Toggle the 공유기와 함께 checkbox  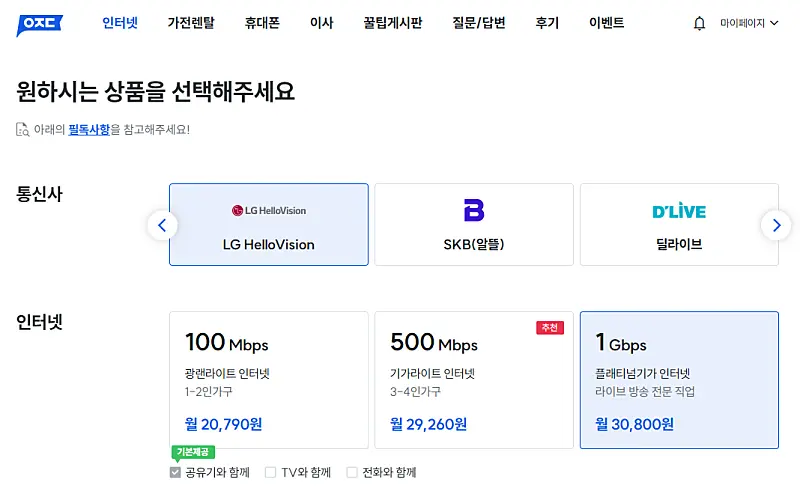176,472
